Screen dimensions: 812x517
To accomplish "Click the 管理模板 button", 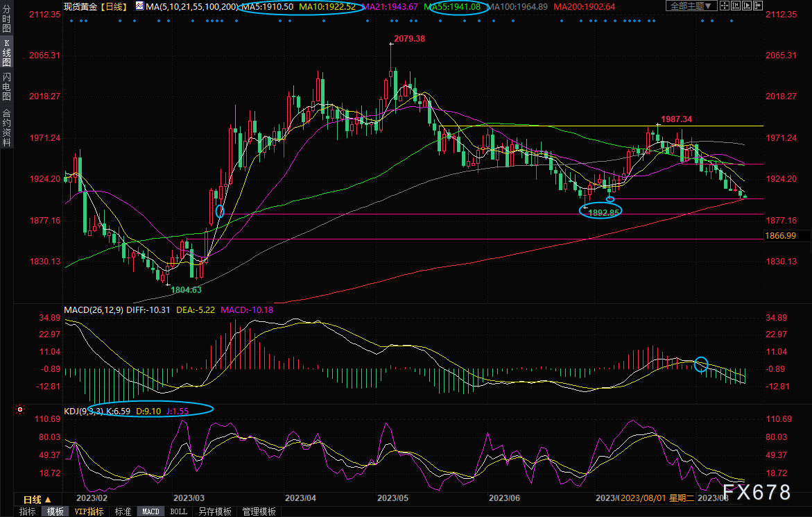I will point(258,511).
